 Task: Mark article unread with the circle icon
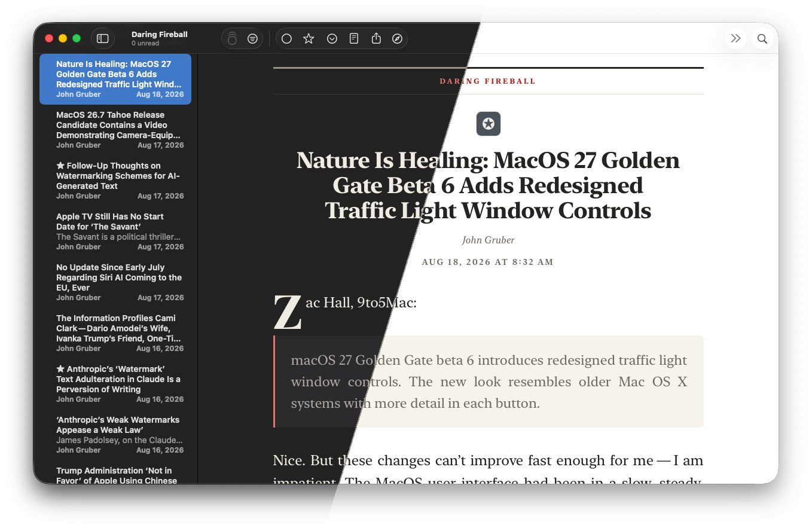coord(286,38)
